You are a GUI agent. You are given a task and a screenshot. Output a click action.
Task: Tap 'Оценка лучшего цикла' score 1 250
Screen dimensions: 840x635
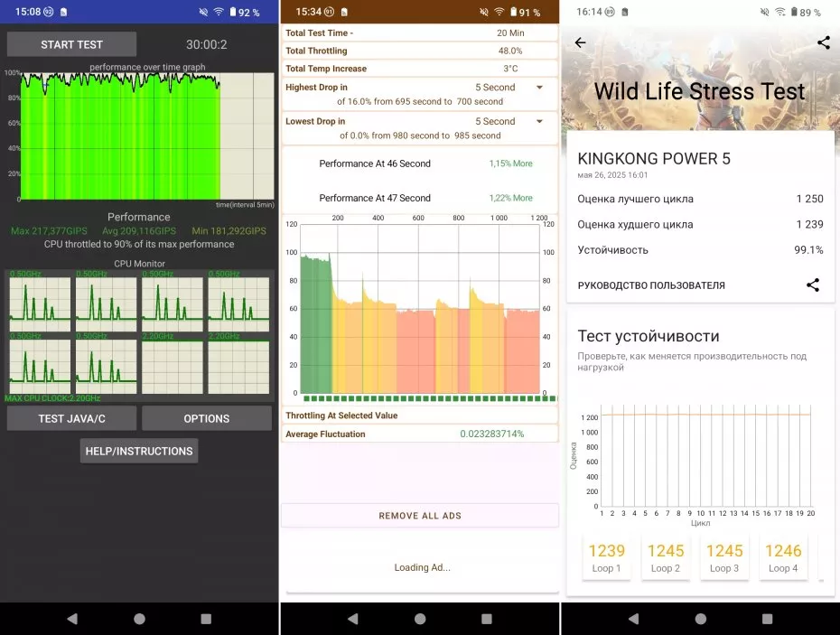(809, 199)
